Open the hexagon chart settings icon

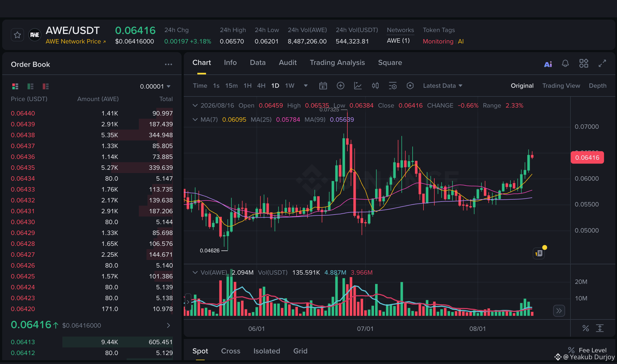(x=410, y=86)
